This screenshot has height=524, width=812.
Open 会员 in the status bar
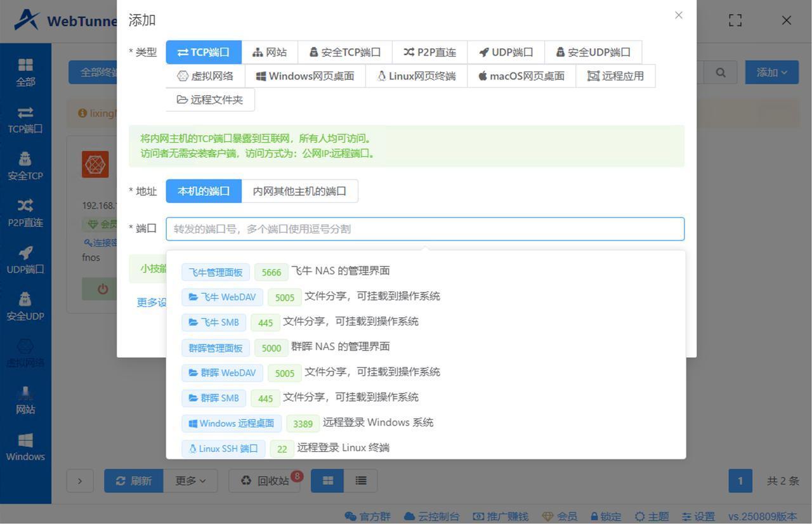point(560,516)
